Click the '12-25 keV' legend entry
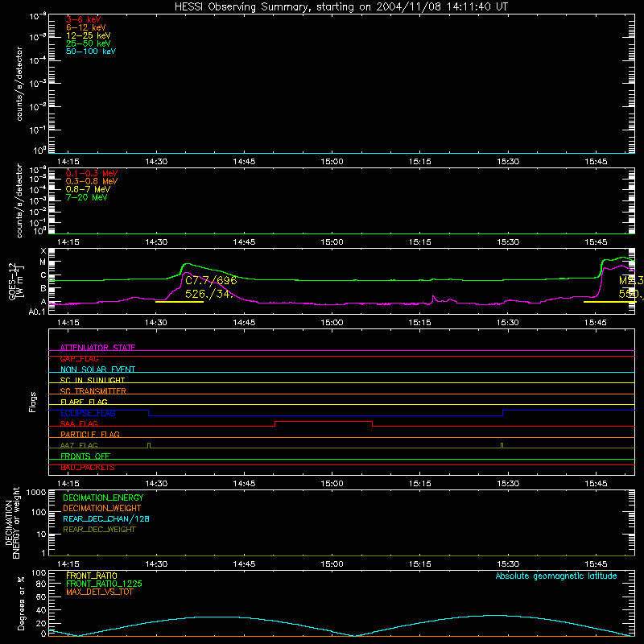The height and width of the screenshot is (644, 644). click(89, 35)
